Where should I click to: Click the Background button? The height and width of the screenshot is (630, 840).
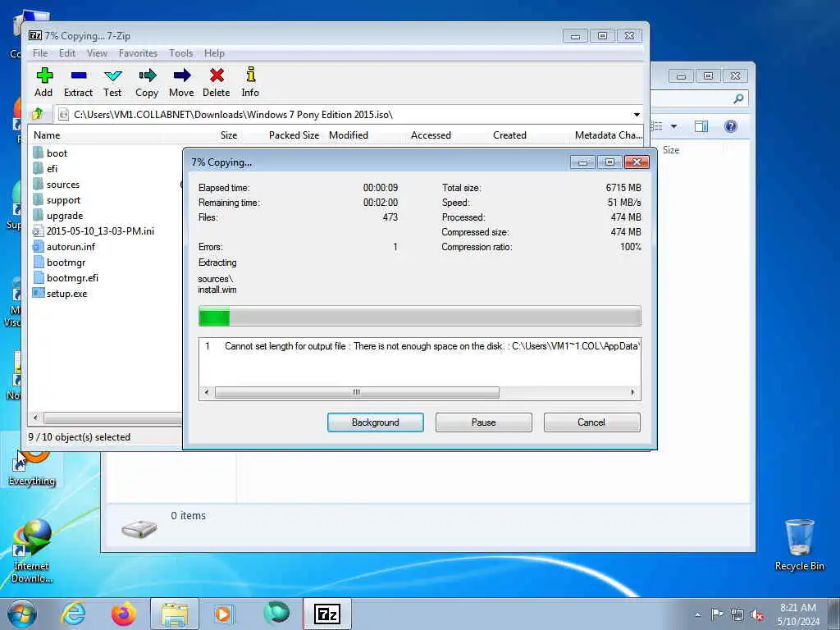click(x=376, y=422)
